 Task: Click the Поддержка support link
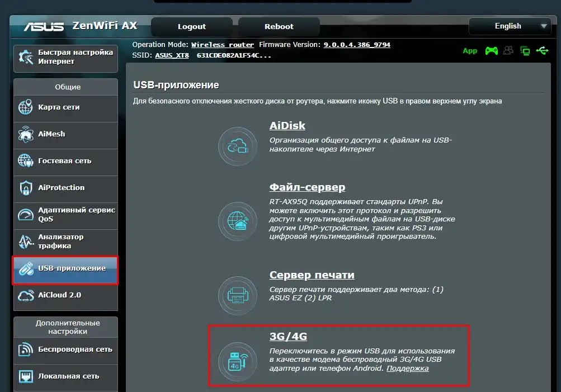click(407, 369)
